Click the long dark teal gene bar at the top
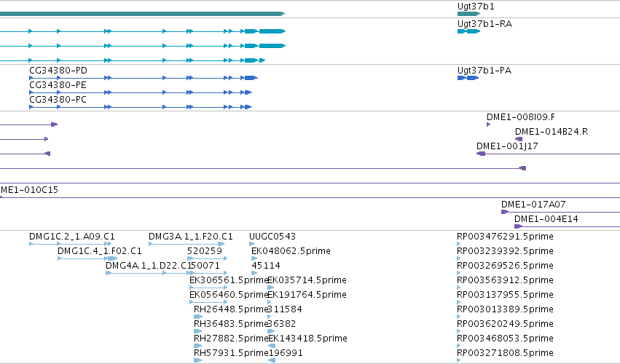Viewport: 620px width, 364px height. [142, 14]
